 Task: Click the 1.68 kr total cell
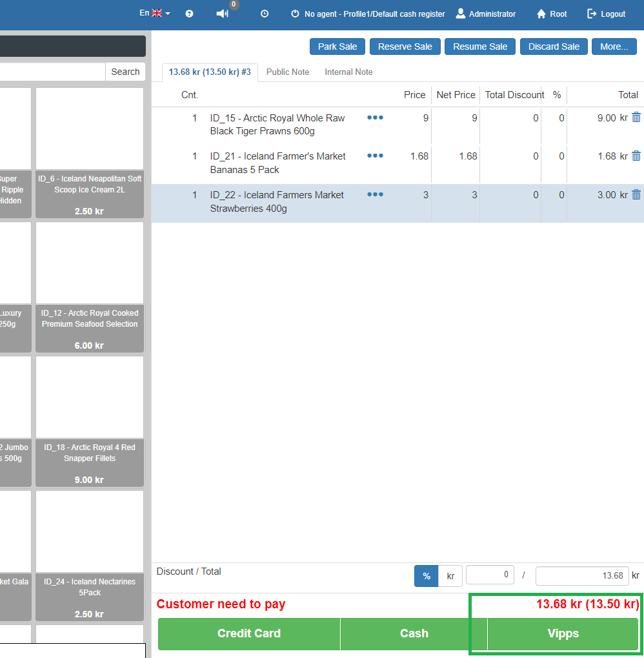(x=612, y=156)
